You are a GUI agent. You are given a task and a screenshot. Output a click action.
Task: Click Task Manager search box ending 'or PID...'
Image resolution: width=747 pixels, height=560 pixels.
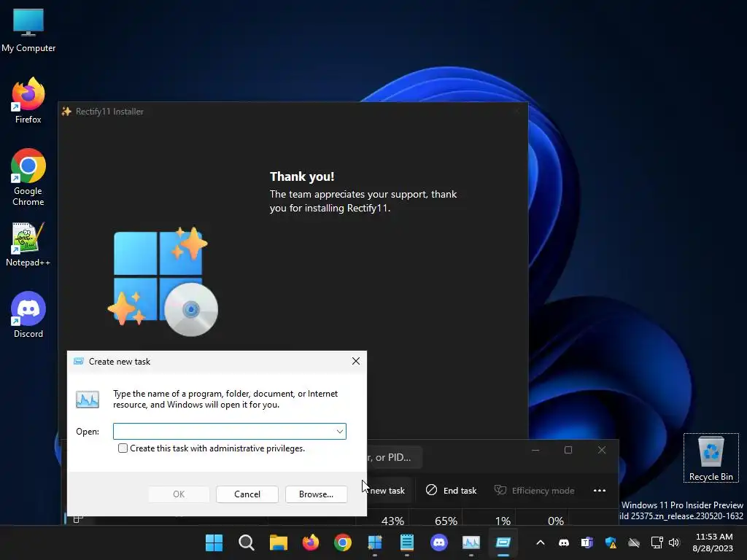(x=394, y=458)
